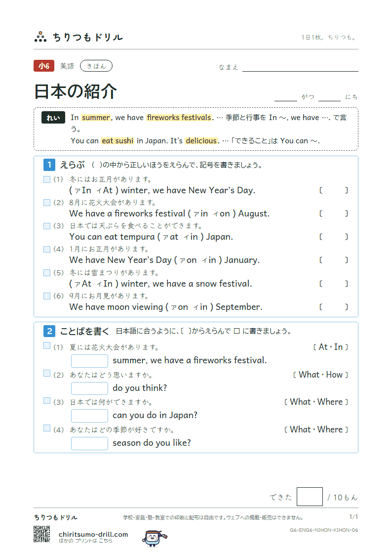Viewport: 392px width, 555px height.
Task: Click the red 小6 grade badge
Action: tap(44, 66)
